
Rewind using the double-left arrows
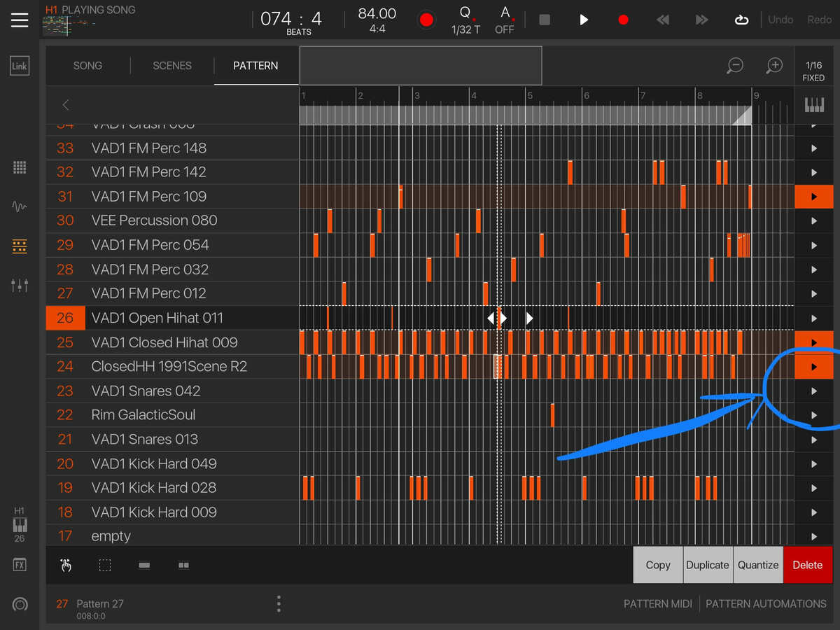(x=662, y=20)
